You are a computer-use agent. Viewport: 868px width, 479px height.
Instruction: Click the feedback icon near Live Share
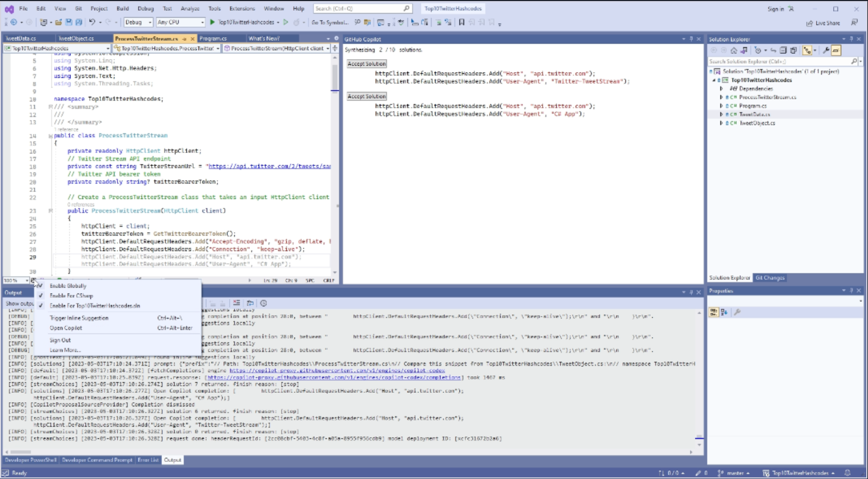point(854,22)
